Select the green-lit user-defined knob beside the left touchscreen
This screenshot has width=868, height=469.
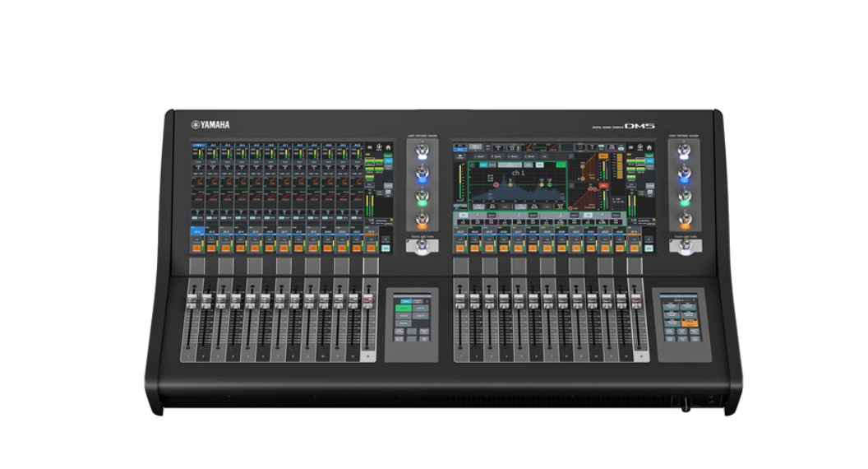click(x=422, y=198)
